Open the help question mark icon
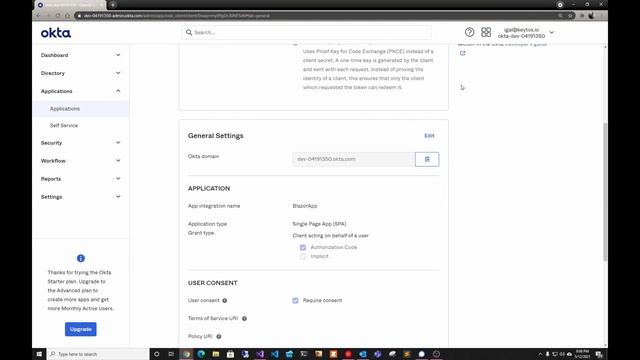 point(469,32)
